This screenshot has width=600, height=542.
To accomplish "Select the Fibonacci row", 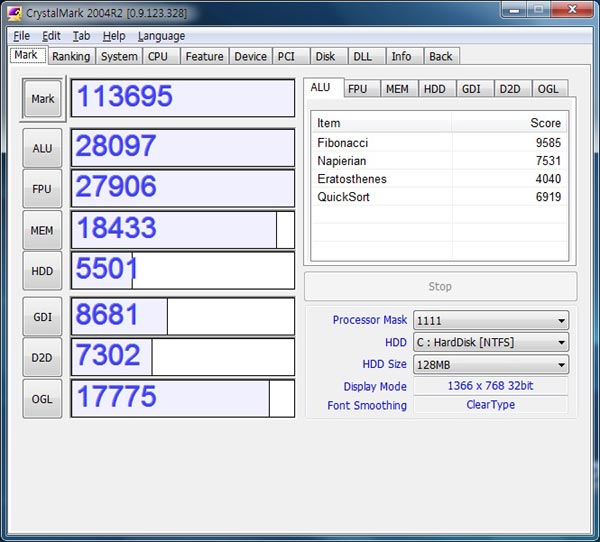I will [439, 143].
